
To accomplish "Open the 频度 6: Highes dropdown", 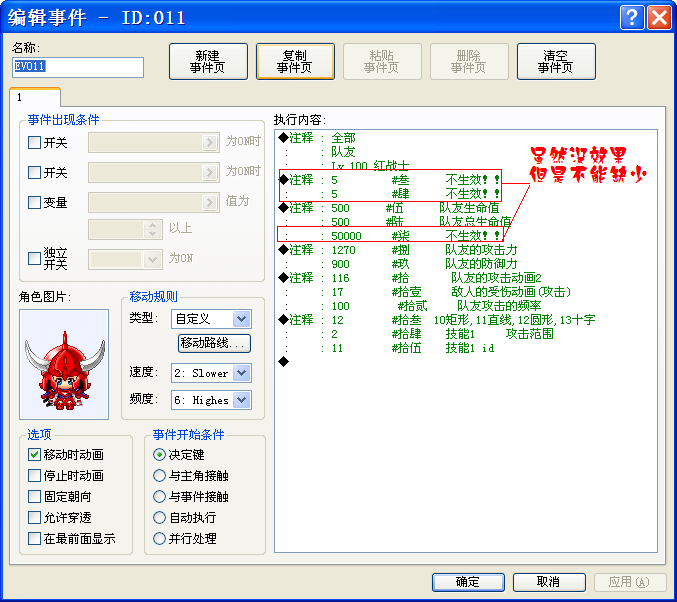I will pyautogui.click(x=212, y=400).
